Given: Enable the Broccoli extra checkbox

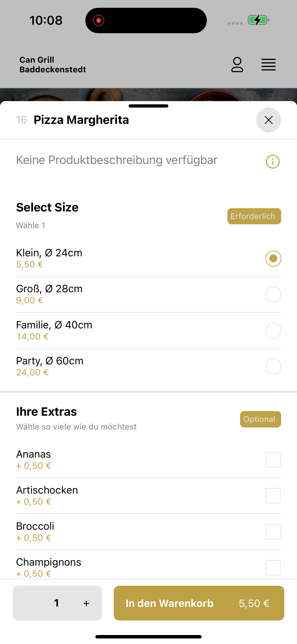Looking at the screenshot, I should (x=273, y=532).
